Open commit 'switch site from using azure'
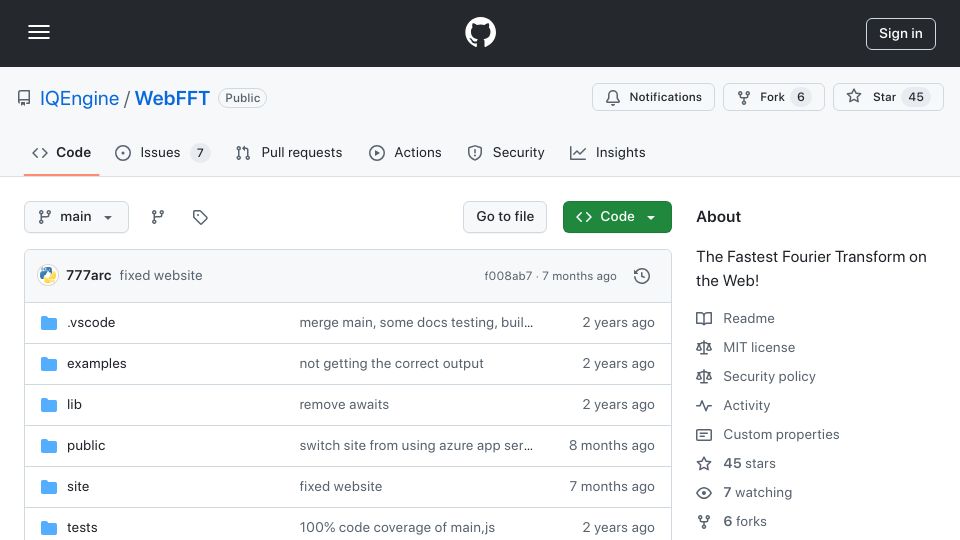Image resolution: width=960 pixels, height=540 pixels. 416,446
